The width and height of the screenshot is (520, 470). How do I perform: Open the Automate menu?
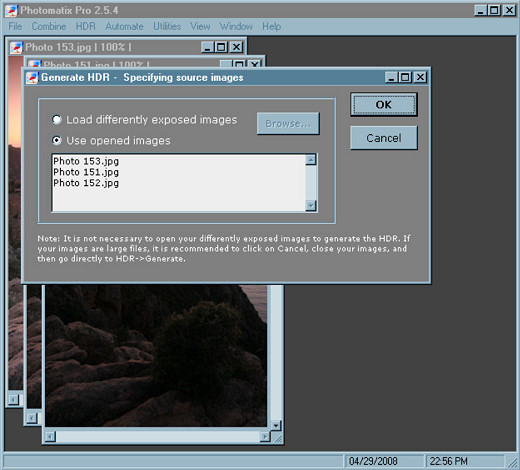tap(124, 26)
